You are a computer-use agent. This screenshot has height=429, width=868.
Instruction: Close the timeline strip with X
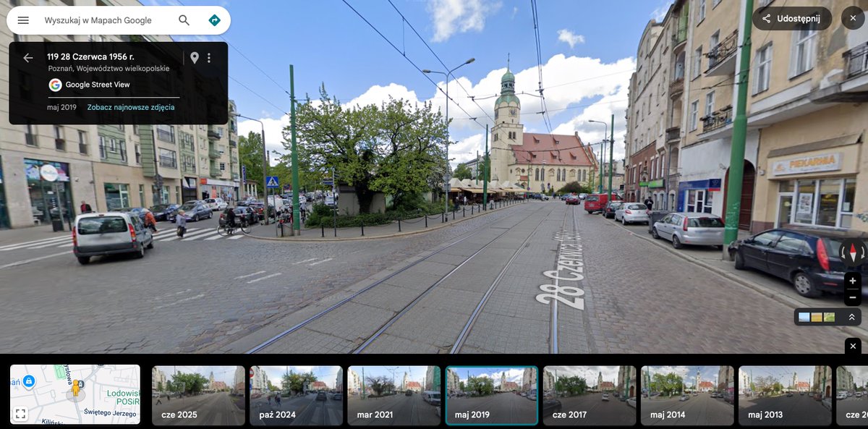click(x=853, y=347)
